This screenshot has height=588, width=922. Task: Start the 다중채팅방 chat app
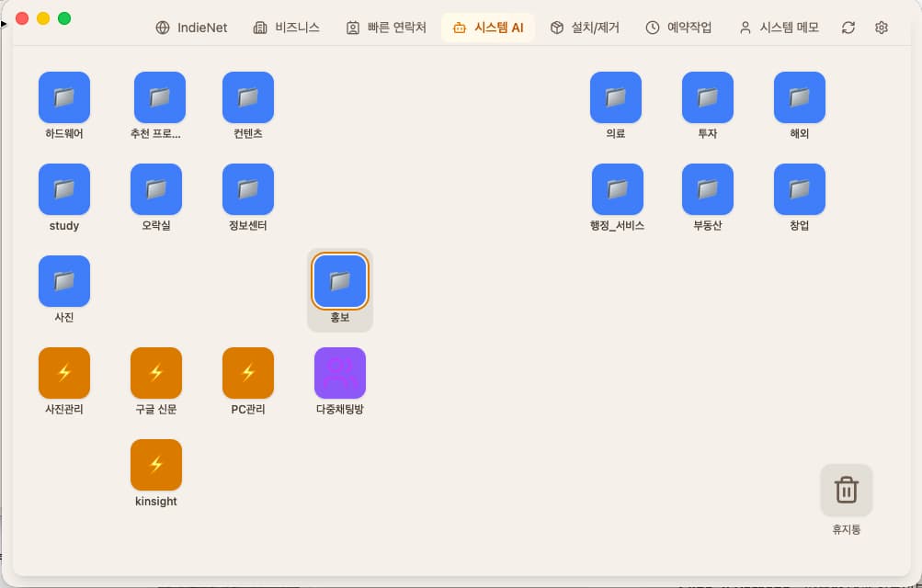[339, 373]
